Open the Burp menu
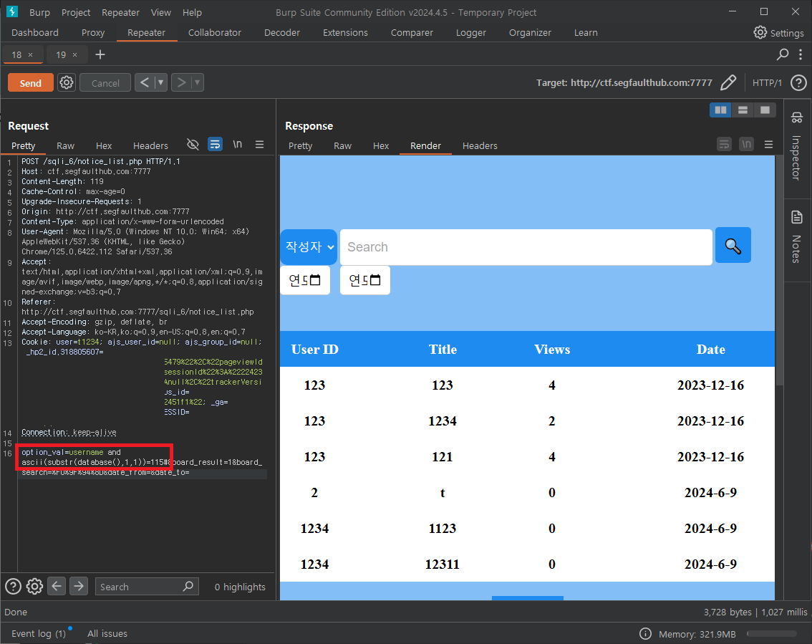 pyautogui.click(x=39, y=12)
